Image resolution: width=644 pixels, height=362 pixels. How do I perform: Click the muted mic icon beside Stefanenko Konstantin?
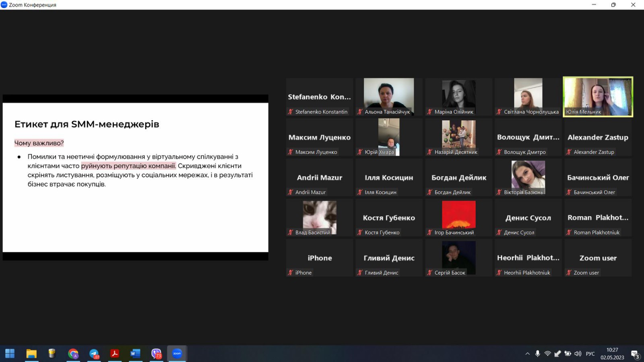290,112
